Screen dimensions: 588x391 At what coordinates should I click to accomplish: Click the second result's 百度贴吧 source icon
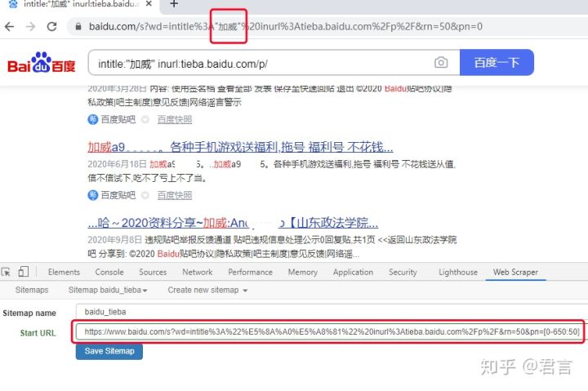tap(92, 195)
